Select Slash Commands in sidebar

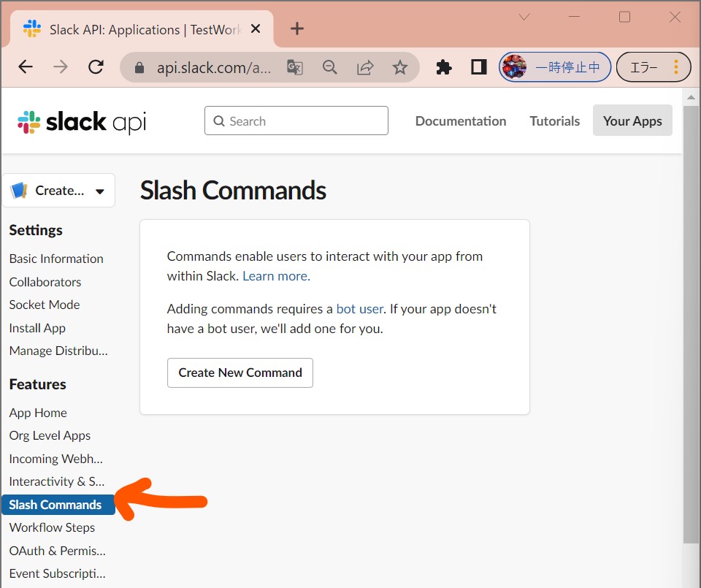[x=58, y=505]
